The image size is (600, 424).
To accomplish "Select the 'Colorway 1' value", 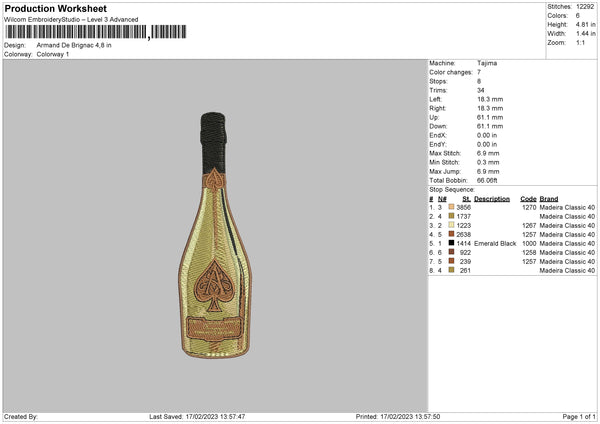I will coord(53,54).
